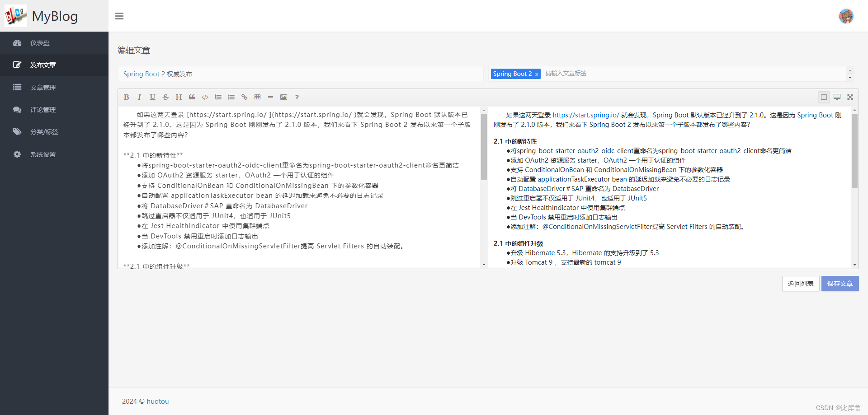Click the 系统设置 gear icon
Image resolution: width=868 pixels, height=415 pixels.
[x=17, y=154]
